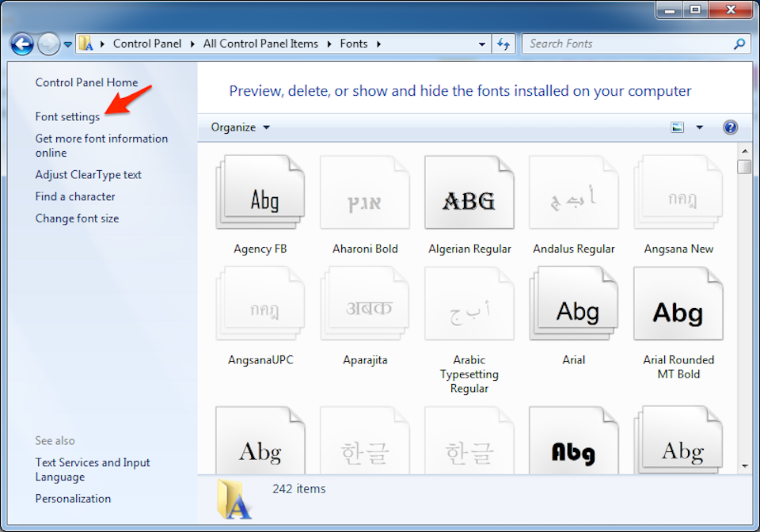Select the Andalus Regular font icon
Screen dimensions: 760x532
(x=574, y=192)
